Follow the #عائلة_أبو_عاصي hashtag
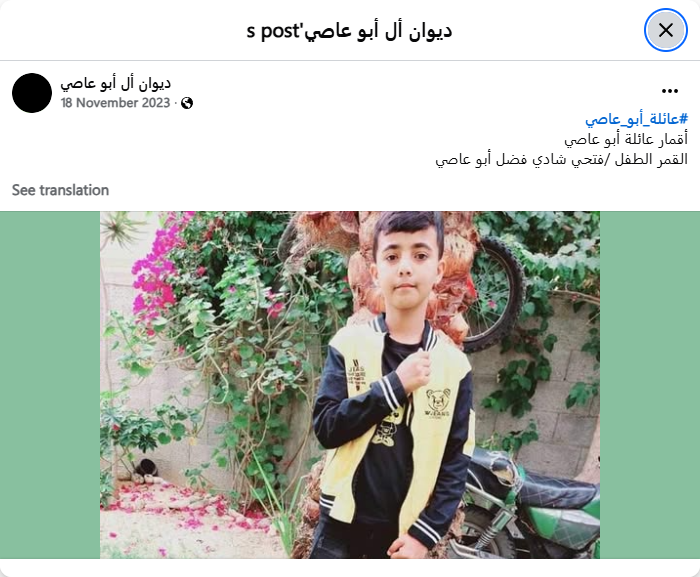Viewport: 700px width, 577px height. point(636,119)
